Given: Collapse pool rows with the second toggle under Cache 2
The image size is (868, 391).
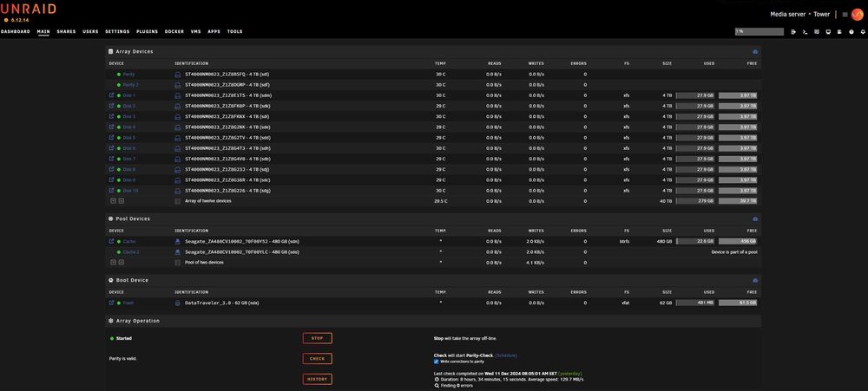Looking at the screenshot, I should click(122, 262).
